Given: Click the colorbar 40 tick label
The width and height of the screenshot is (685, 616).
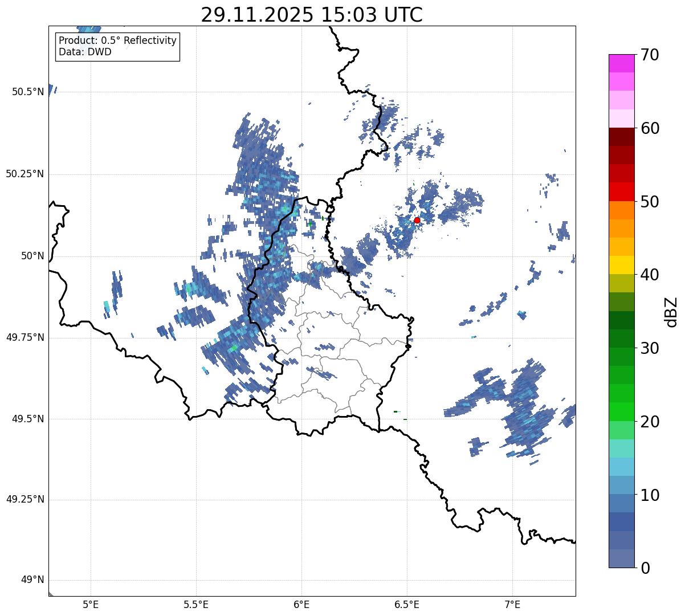Looking at the screenshot, I should tap(650, 275).
